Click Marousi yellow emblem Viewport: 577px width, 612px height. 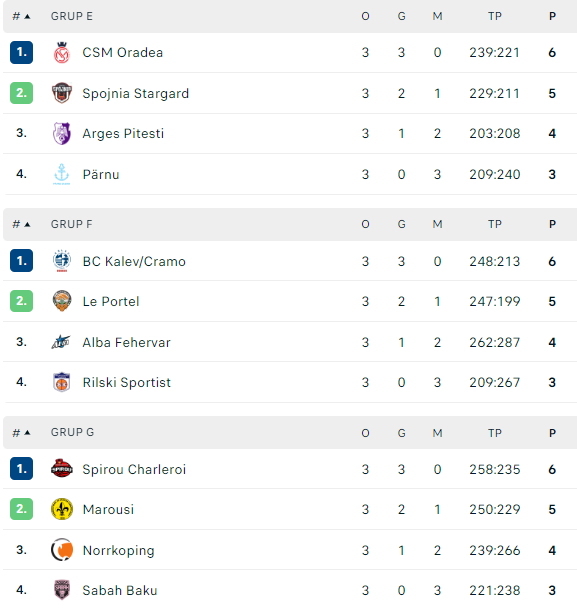point(62,509)
